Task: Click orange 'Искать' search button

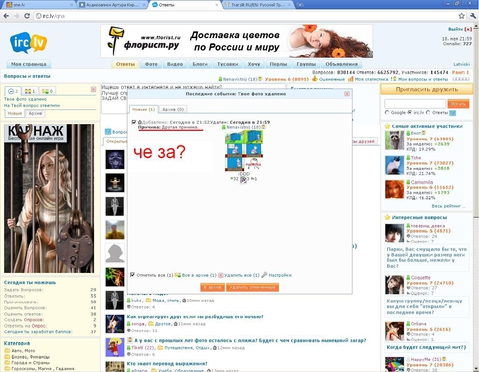Action: pos(458,104)
